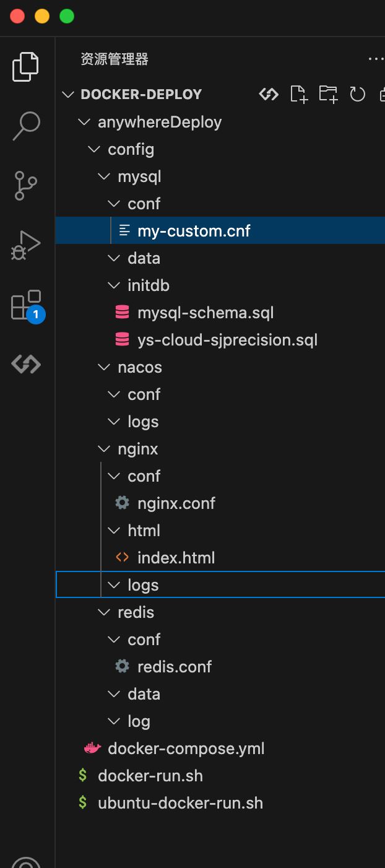Open the explorer more actions ellipsis

(376, 59)
